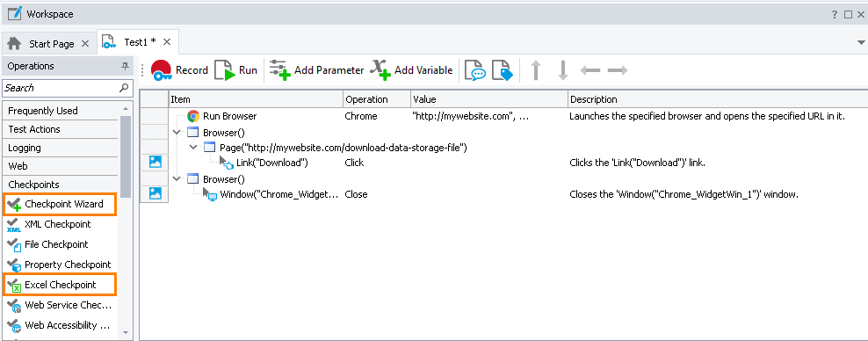Select XML Checkpoint operation
Image resolution: width=868 pixels, height=341 pixels.
pos(59,224)
